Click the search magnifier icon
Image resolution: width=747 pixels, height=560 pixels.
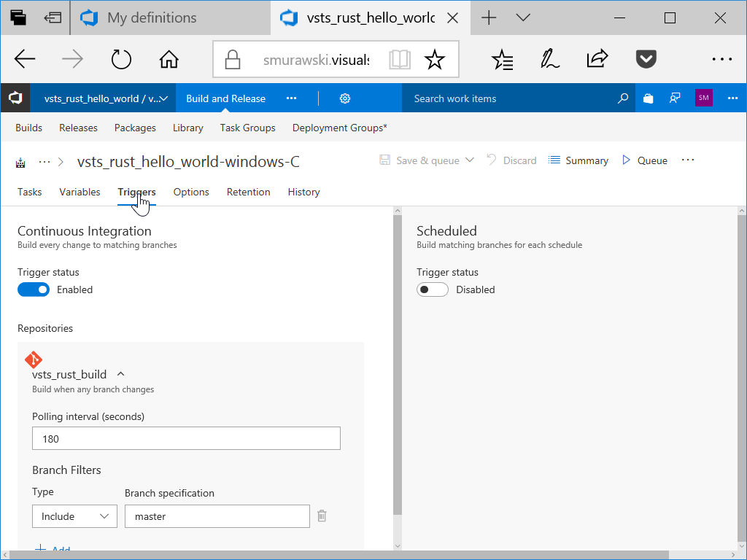coord(623,98)
